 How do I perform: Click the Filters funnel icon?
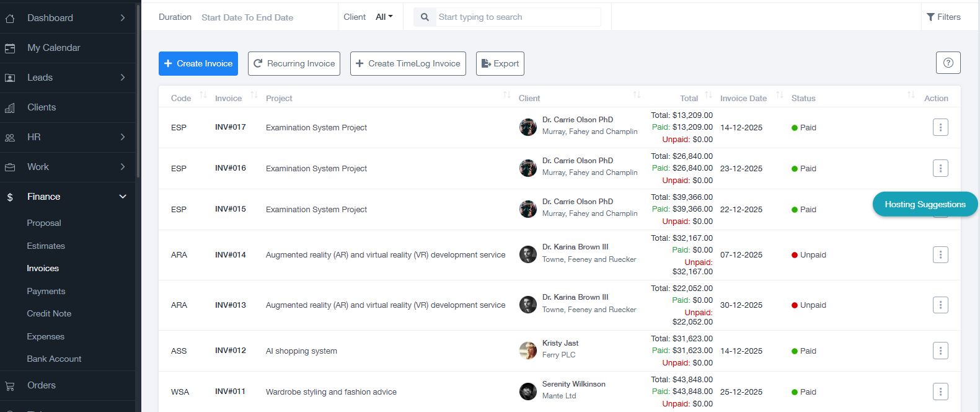click(x=930, y=17)
